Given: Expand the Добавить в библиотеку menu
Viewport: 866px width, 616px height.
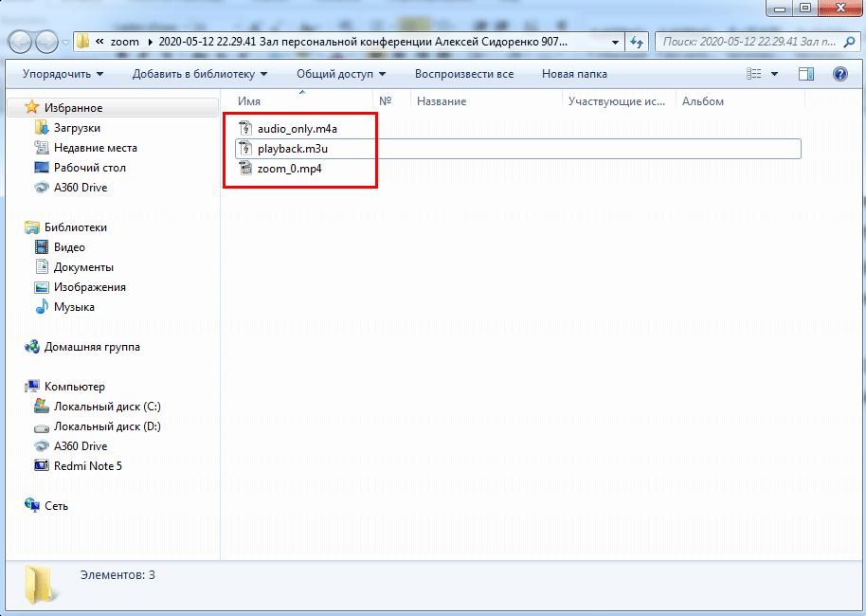Looking at the screenshot, I should tap(199, 74).
